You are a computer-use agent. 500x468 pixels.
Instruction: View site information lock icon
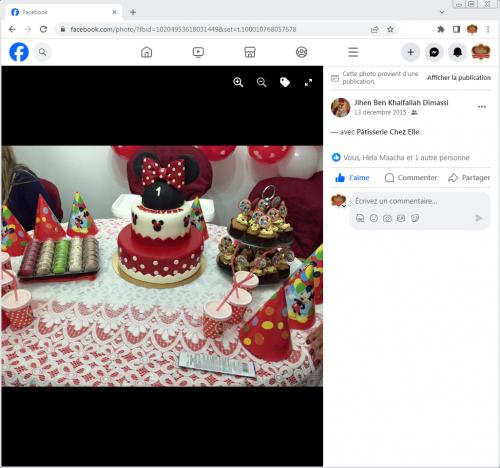point(63,29)
